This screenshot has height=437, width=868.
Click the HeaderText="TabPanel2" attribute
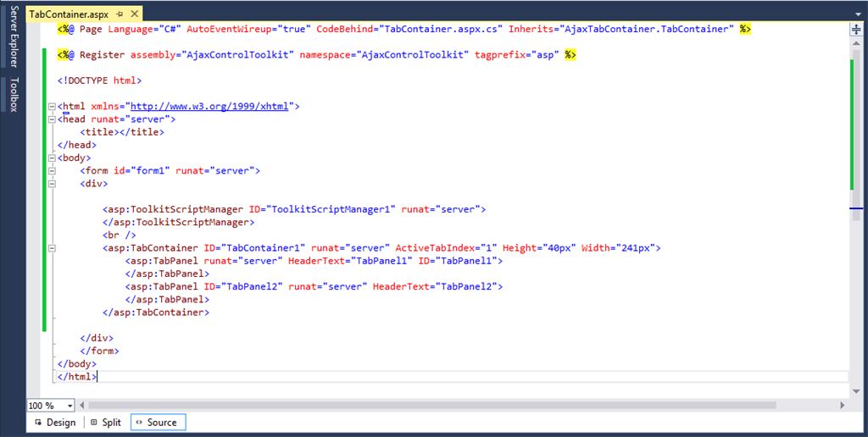coord(435,287)
